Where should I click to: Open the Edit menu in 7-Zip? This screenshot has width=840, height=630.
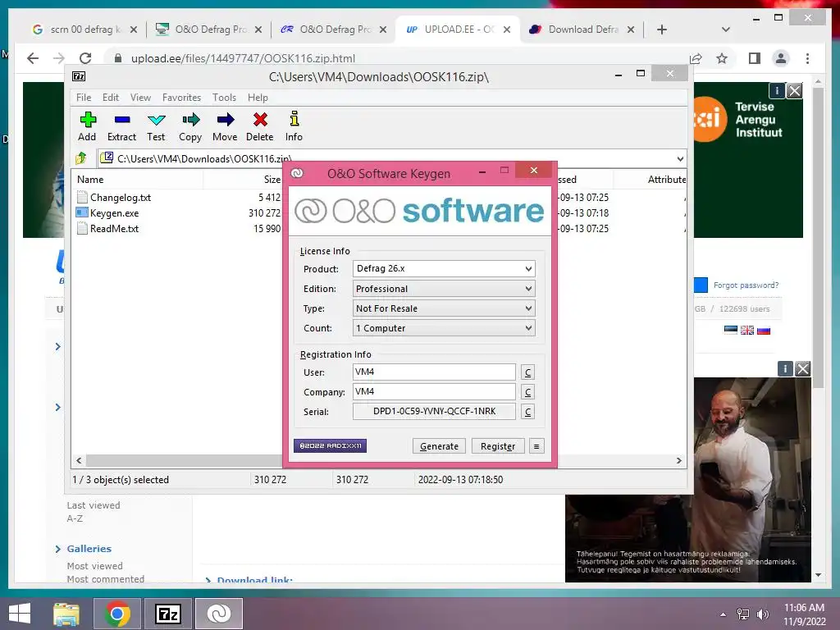point(111,98)
